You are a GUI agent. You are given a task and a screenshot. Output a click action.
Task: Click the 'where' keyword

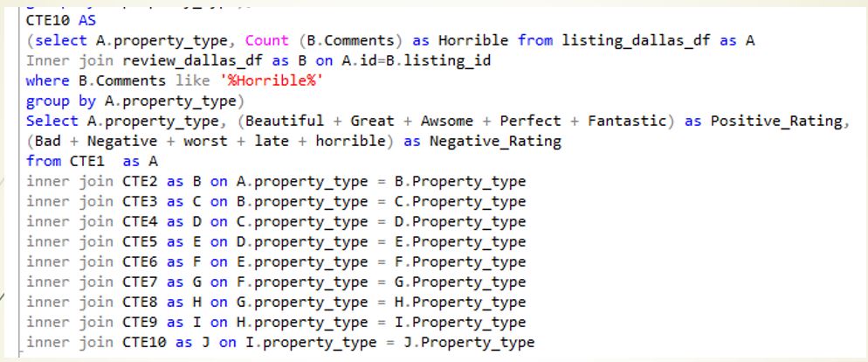[48, 81]
